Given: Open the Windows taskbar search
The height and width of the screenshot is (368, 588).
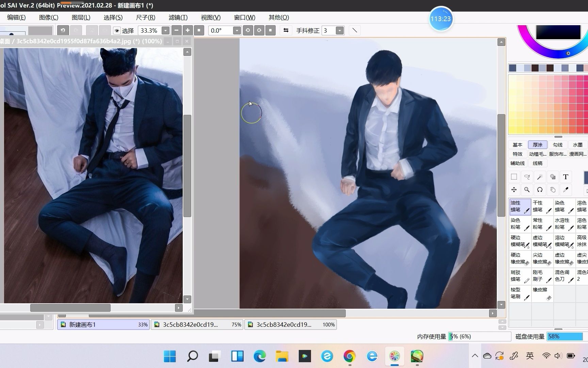Looking at the screenshot, I should (192, 356).
